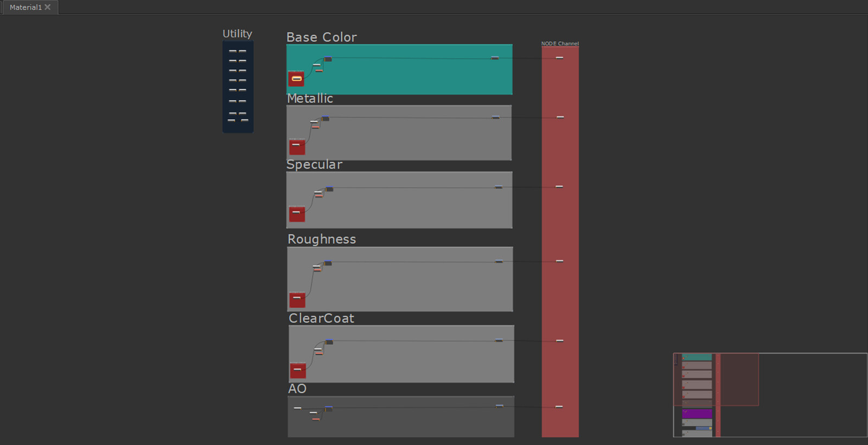This screenshot has width=868, height=445.
Task: Select the red node in Metallic group
Action: tap(297, 147)
